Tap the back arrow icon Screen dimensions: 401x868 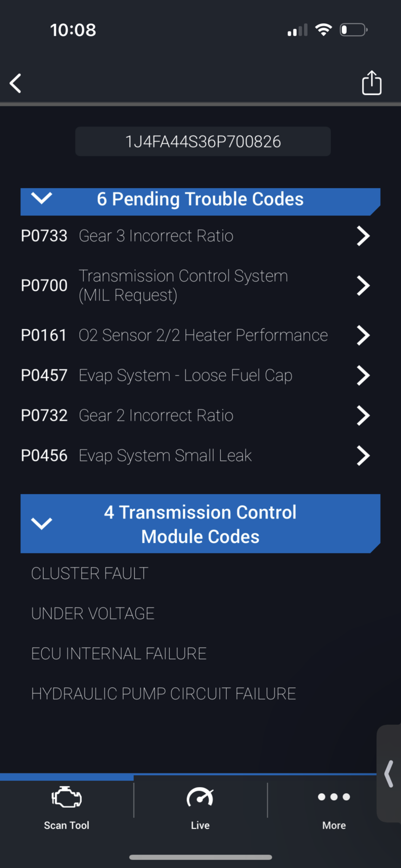(16, 84)
